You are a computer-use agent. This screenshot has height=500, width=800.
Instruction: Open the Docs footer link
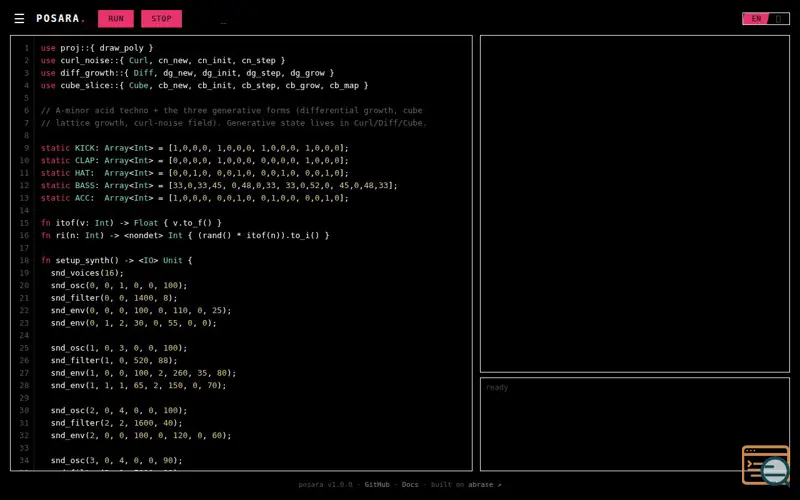[410, 484]
